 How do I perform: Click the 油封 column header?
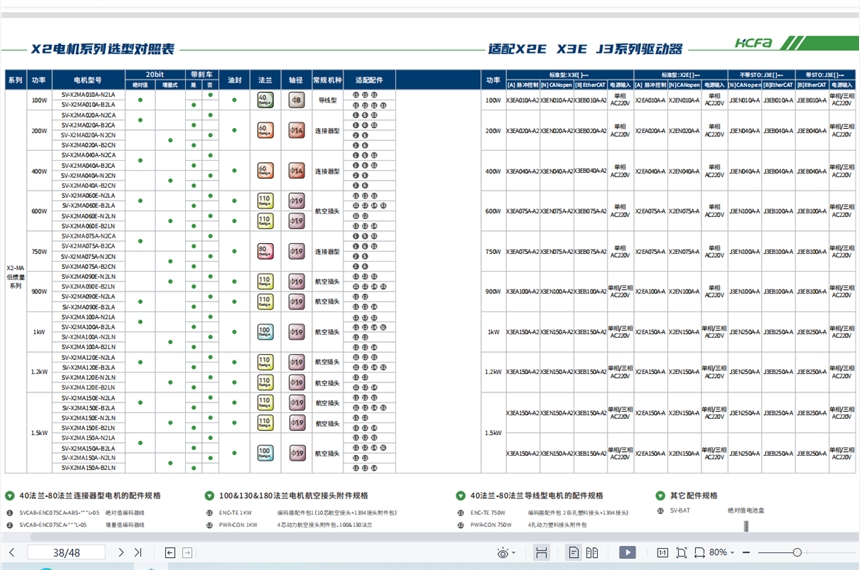(234, 80)
